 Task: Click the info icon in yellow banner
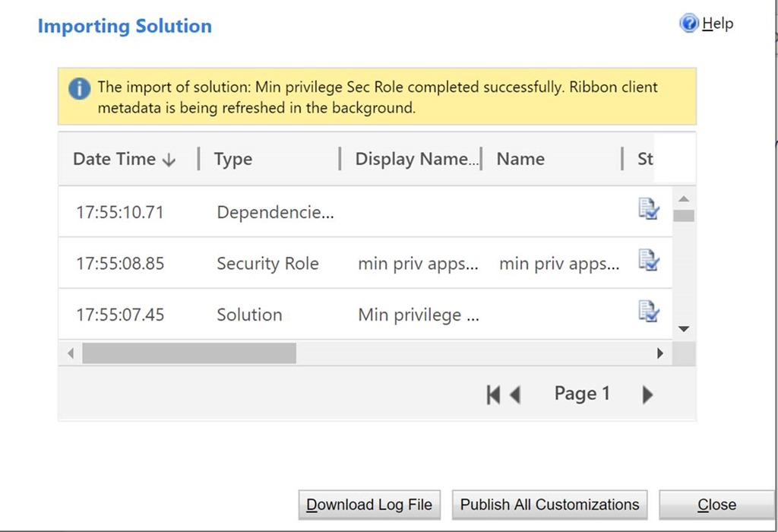(79, 89)
